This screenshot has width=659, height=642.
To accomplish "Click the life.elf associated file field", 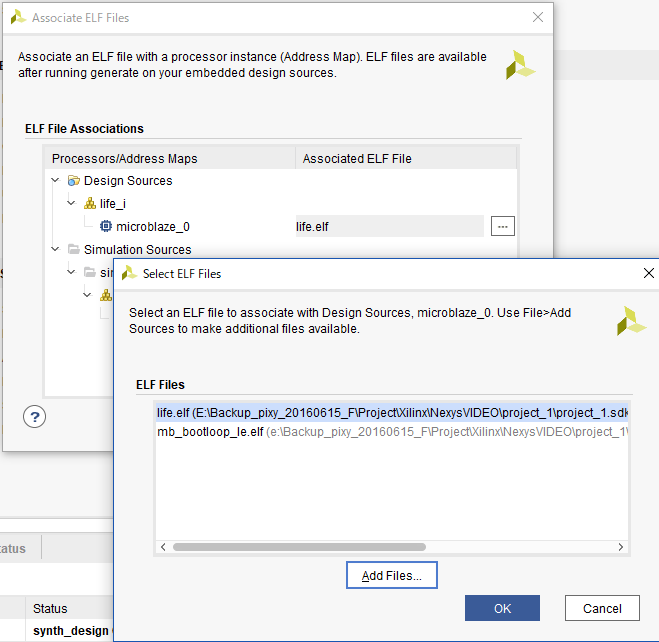I will [x=390, y=226].
